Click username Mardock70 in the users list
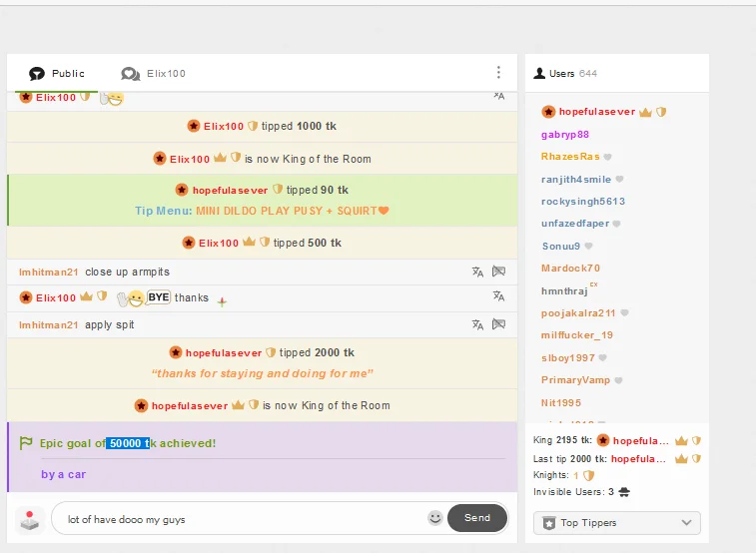This screenshot has width=756, height=553. pyautogui.click(x=570, y=269)
